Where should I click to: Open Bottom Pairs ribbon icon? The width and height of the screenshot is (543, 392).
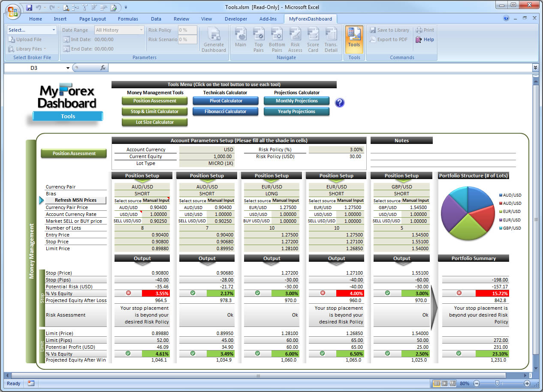pyautogui.click(x=277, y=40)
